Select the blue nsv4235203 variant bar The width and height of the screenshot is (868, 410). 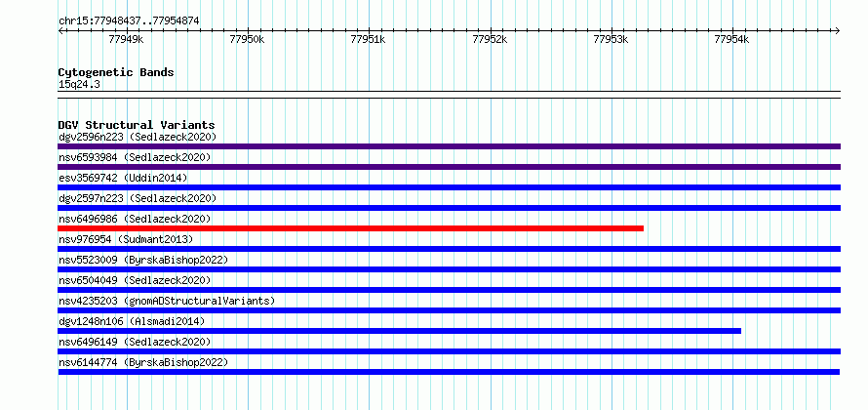pos(449,310)
